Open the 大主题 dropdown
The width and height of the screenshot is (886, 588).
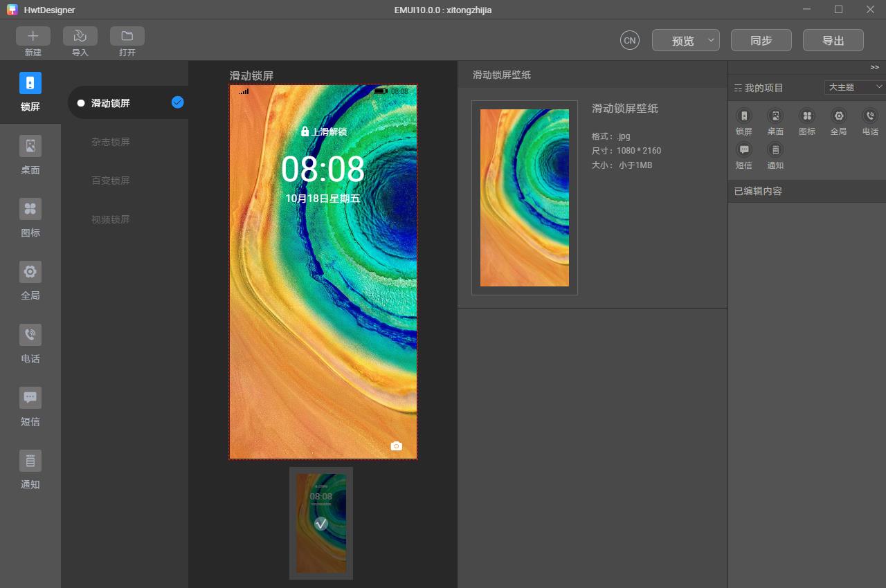coord(855,87)
